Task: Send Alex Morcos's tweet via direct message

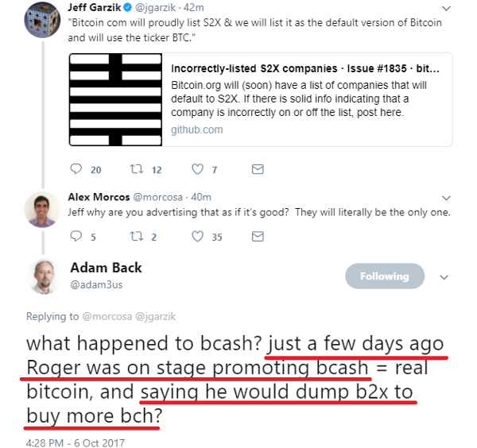Action: pos(258,237)
